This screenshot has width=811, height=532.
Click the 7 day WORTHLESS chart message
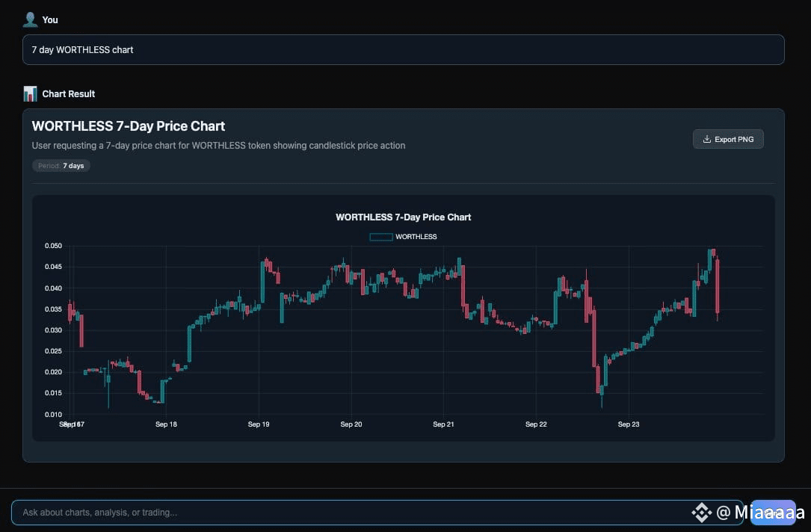[404, 49]
